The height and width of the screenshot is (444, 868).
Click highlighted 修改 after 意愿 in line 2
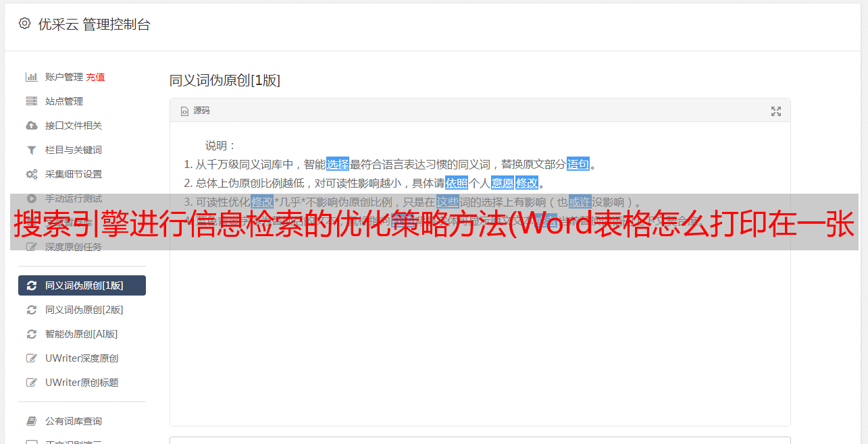[527, 183]
